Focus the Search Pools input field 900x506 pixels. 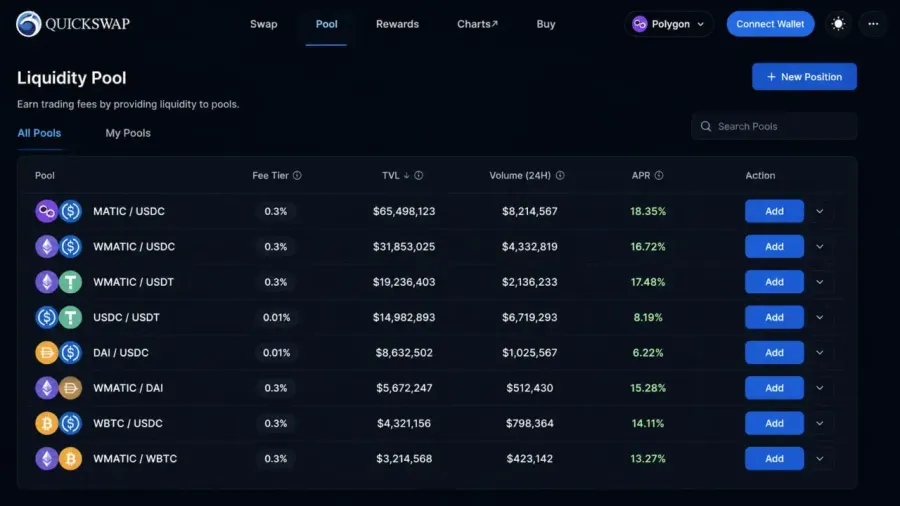774,126
